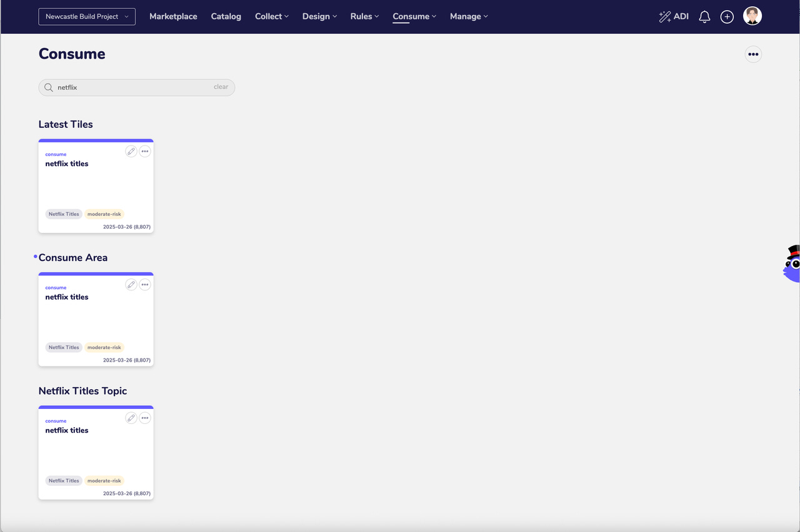The width and height of the screenshot is (800, 532).
Task: Open the user profile avatar
Action: pos(752,16)
